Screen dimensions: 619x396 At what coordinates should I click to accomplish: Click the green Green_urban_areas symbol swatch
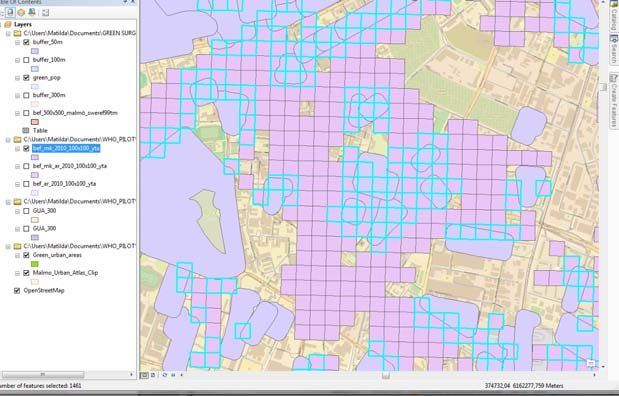click(x=35, y=264)
